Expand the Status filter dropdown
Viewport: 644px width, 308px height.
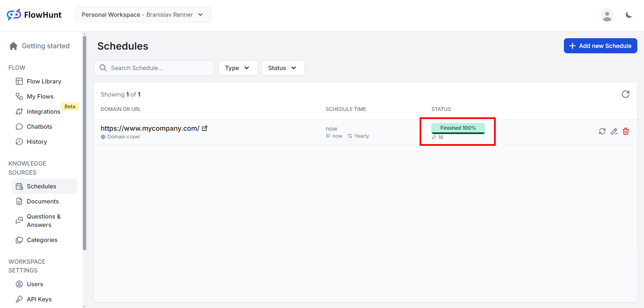pos(282,68)
